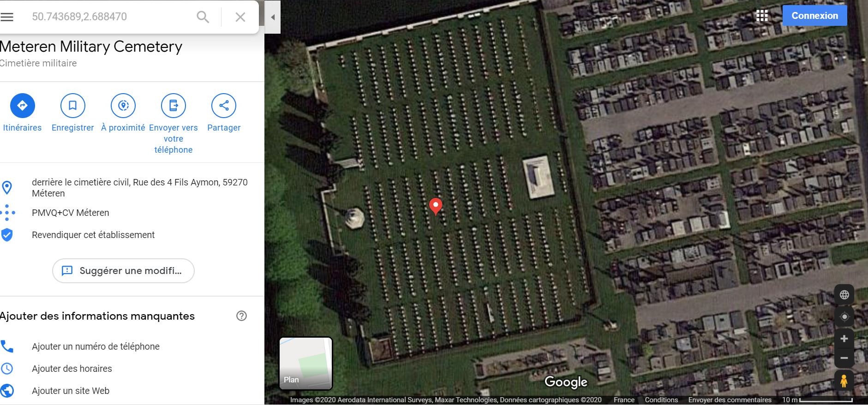Click the Itinéraires directions icon
This screenshot has width=868, height=405.
(22, 106)
